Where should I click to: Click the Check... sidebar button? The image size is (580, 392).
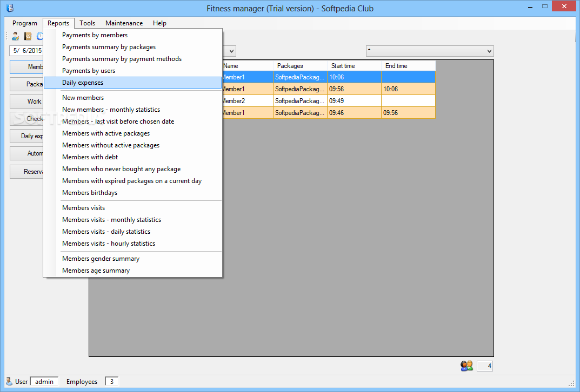tap(27, 119)
